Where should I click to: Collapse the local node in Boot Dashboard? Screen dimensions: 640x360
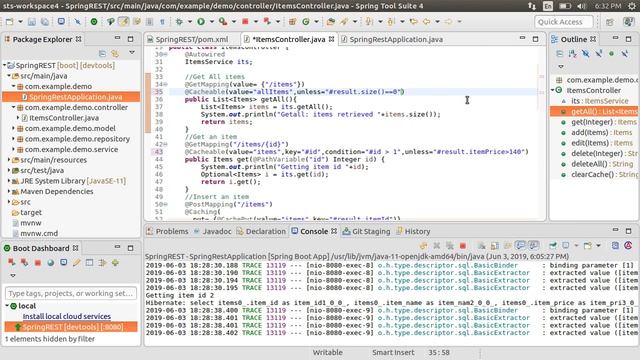(x=7, y=306)
